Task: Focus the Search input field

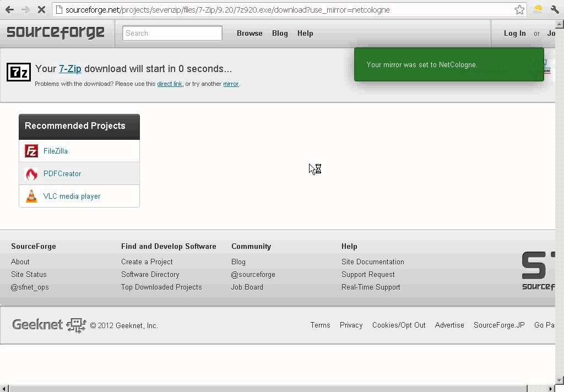Action: point(172,33)
